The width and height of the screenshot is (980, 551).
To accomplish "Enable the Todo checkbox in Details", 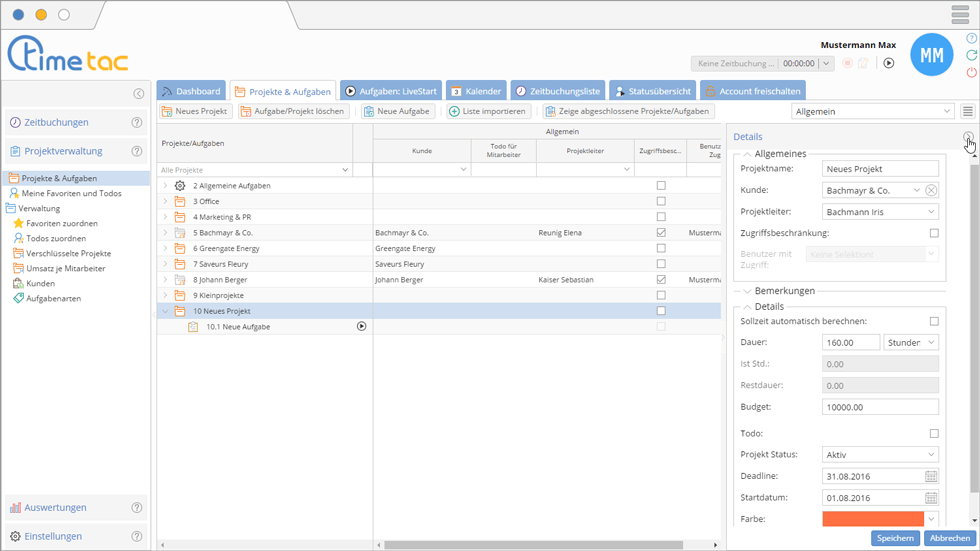I will tap(934, 434).
